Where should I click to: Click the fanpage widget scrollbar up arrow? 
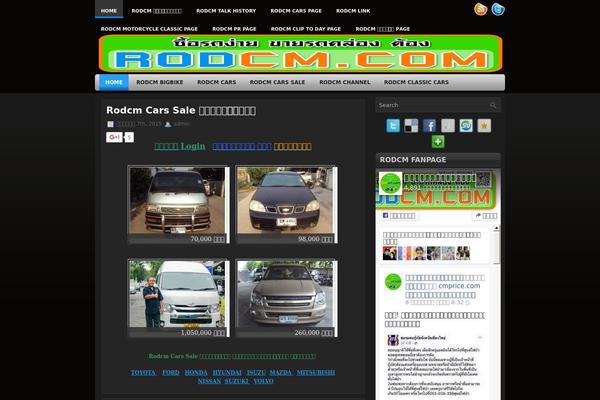click(x=496, y=228)
